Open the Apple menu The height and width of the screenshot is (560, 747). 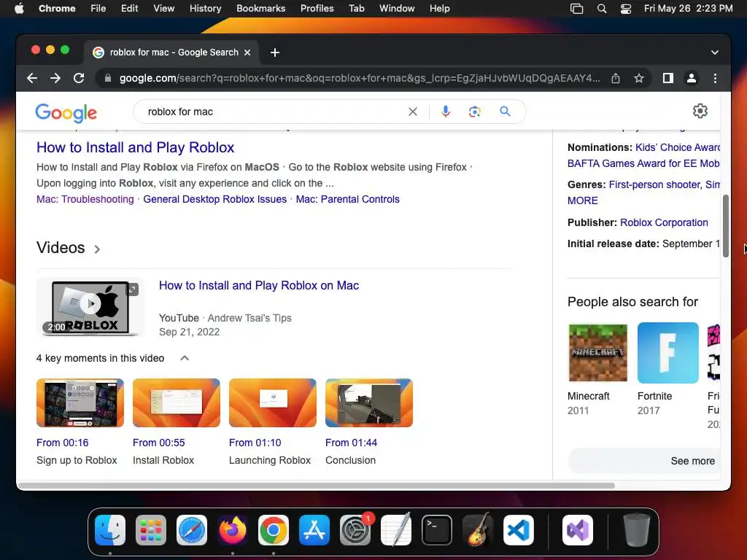tap(19, 9)
